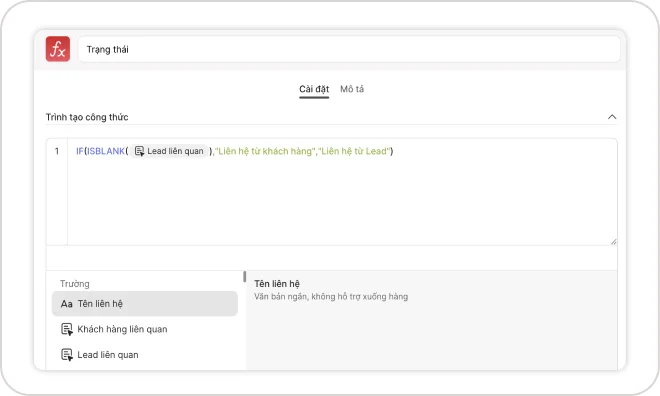This screenshot has height=396, width=660.
Task: Switch to the Mô tả tab
Action: [352, 89]
